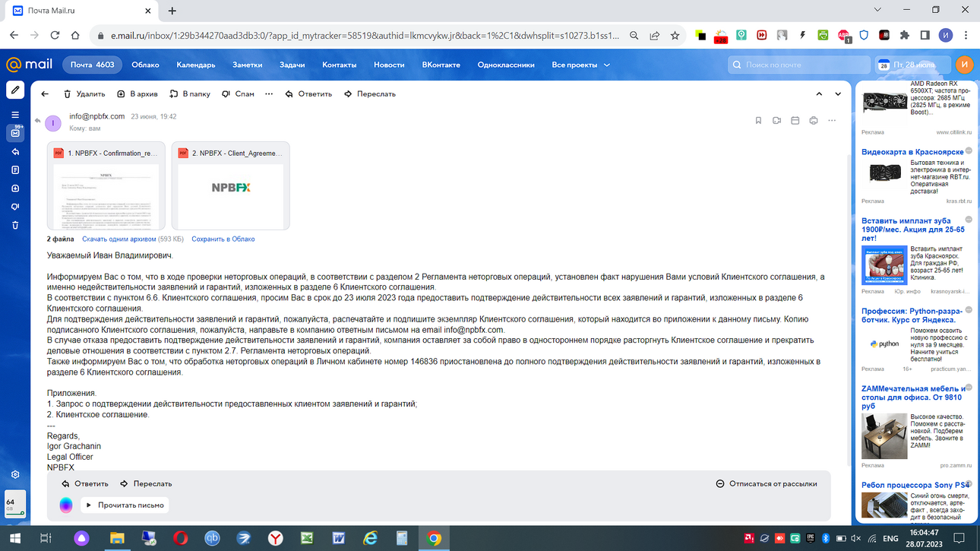
Task: Move email to folder with В папку
Action: pos(189,94)
